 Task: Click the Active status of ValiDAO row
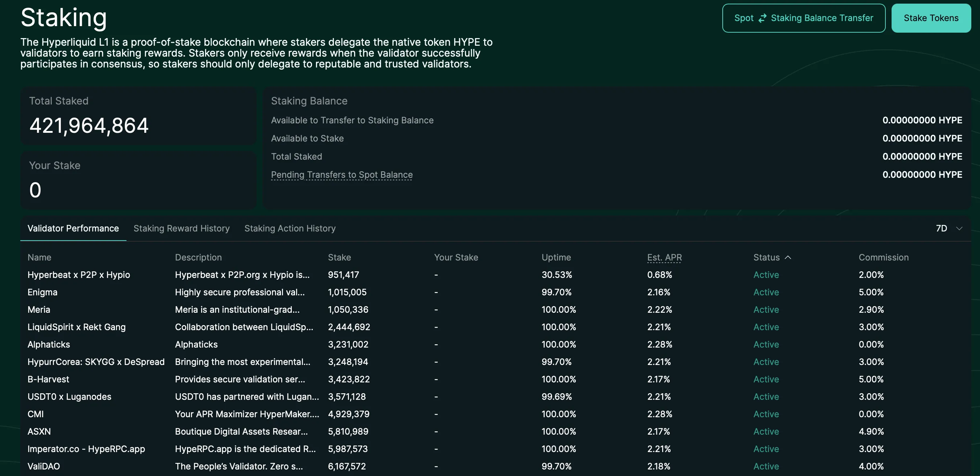tap(766, 466)
